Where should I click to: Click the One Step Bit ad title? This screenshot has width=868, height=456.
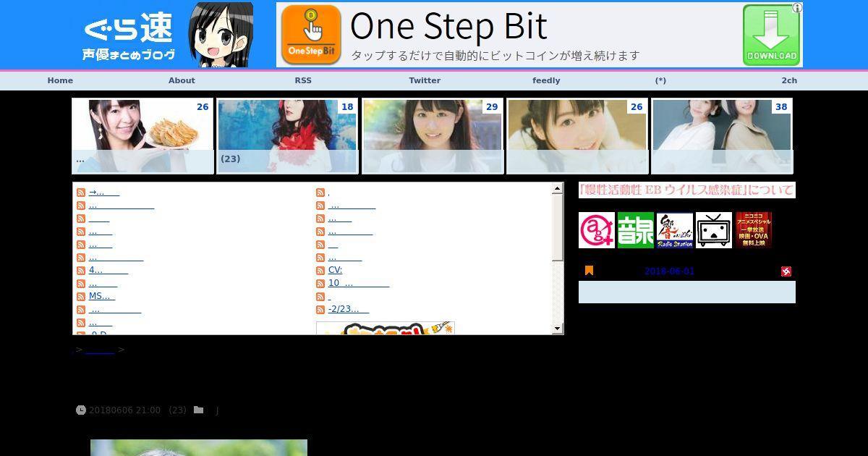[448, 26]
